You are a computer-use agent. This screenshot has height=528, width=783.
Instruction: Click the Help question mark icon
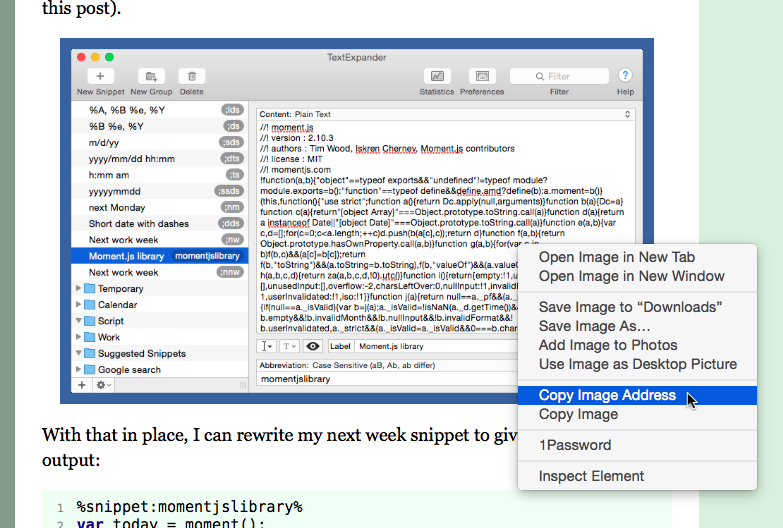(x=625, y=75)
